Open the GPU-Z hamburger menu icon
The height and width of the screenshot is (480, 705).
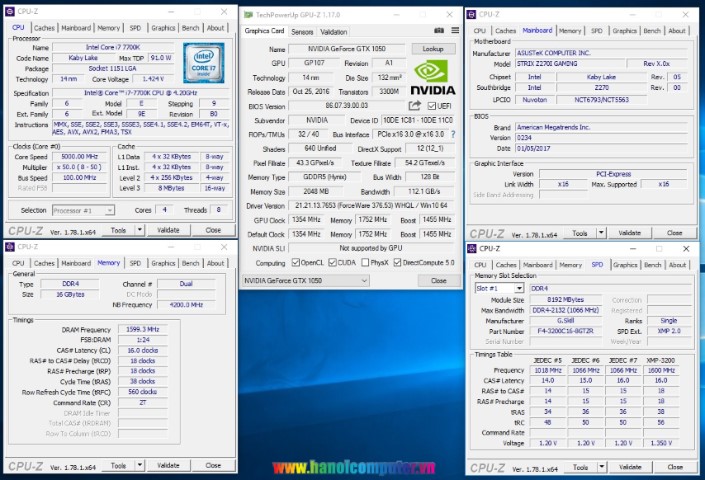tap(455, 31)
